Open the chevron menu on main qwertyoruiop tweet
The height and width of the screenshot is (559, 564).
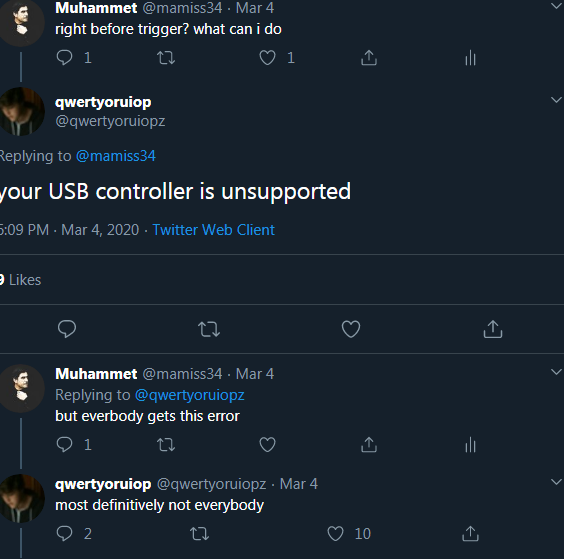tap(556, 100)
